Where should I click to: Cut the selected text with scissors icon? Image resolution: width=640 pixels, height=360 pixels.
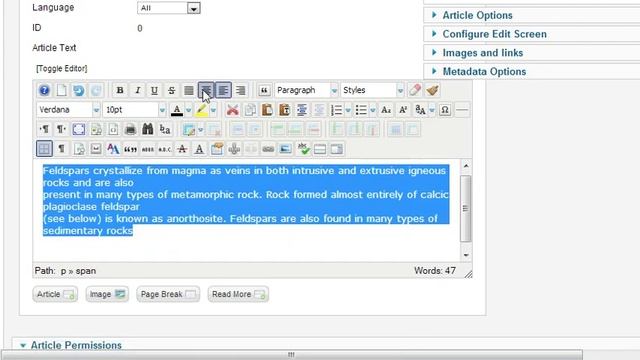[x=233, y=110]
